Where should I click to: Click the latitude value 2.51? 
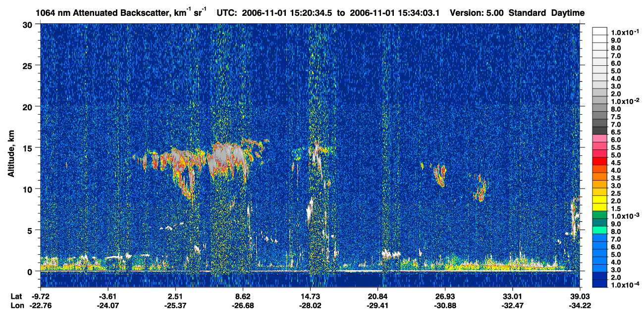tap(175, 296)
